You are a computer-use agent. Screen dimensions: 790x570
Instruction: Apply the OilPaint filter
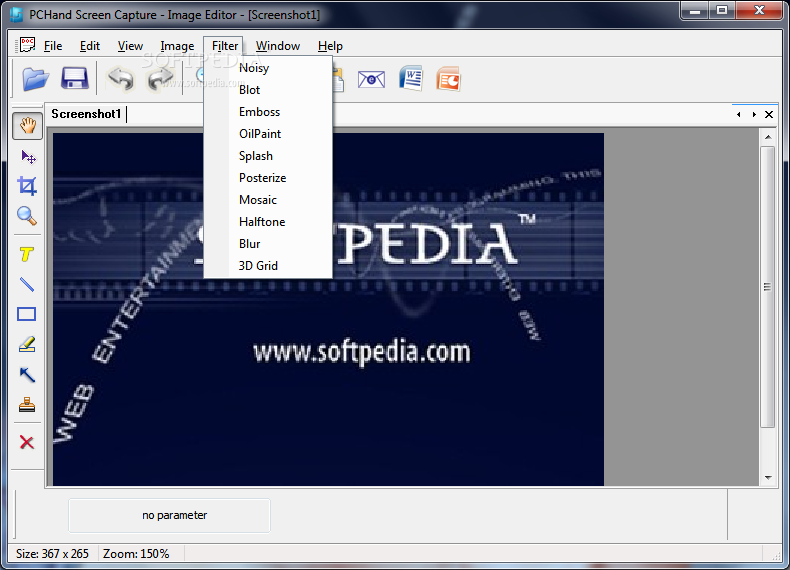pos(268,134)
